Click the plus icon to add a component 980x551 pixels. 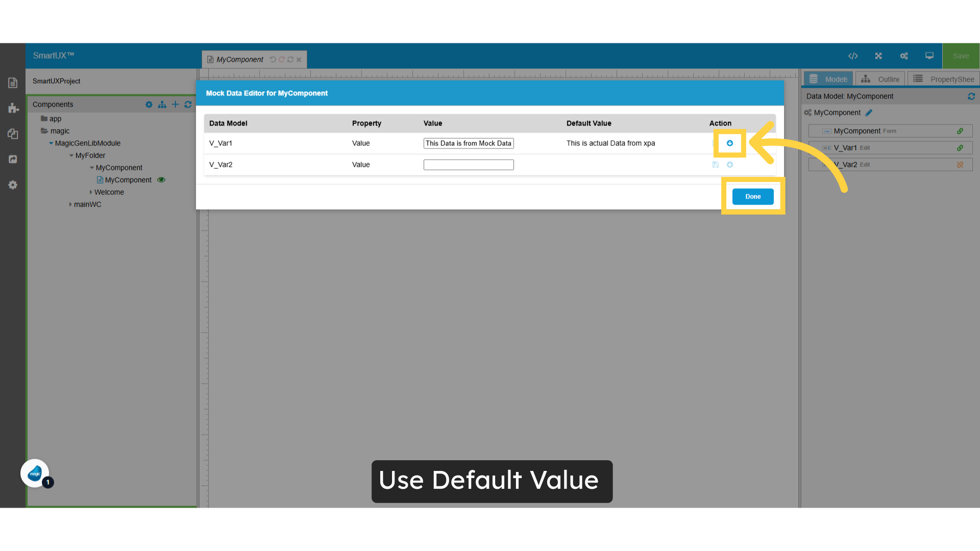pyautogui.click(x=175, y=104)
